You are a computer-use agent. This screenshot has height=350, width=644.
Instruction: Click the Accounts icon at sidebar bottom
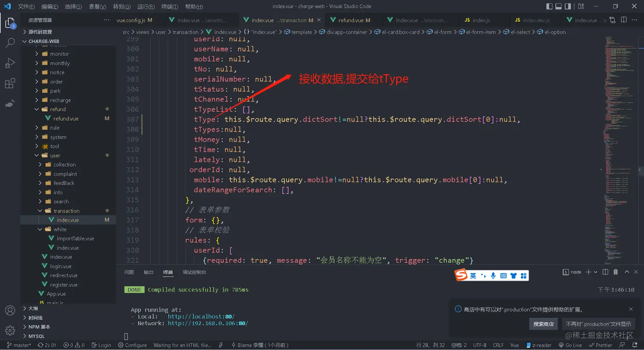coord(10,310)
